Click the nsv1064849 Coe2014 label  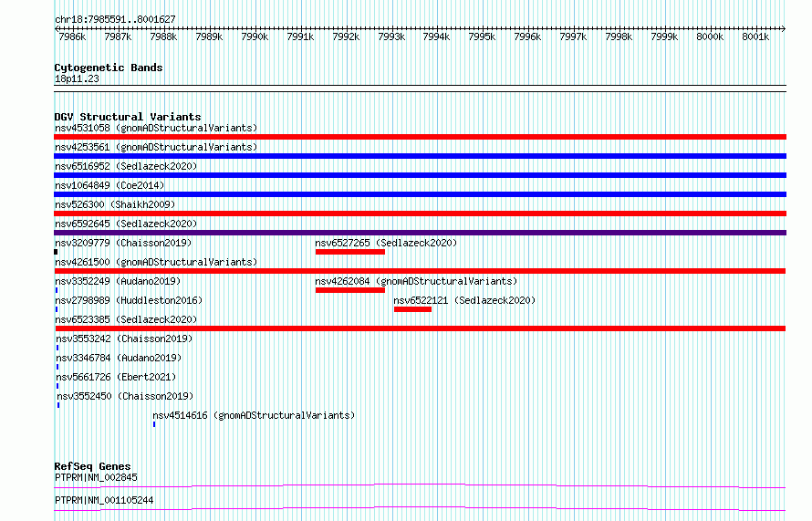109,185
